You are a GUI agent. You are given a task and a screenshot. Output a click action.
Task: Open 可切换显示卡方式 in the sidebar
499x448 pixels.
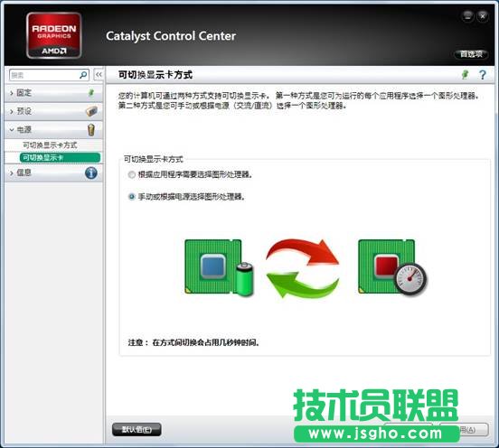tap(50, 145)
